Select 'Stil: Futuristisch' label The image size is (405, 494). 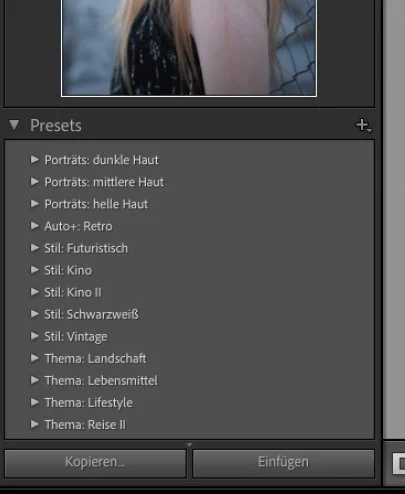(x=86, y=248)
